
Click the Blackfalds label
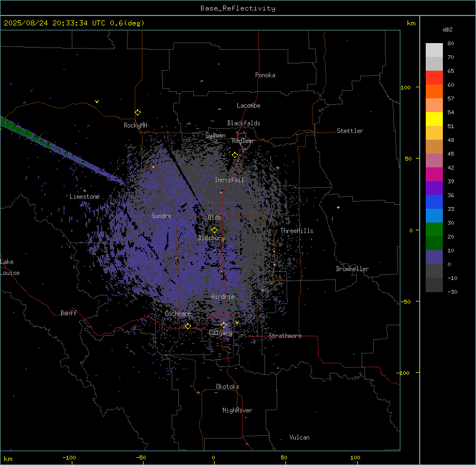click(x=244, y=123)
